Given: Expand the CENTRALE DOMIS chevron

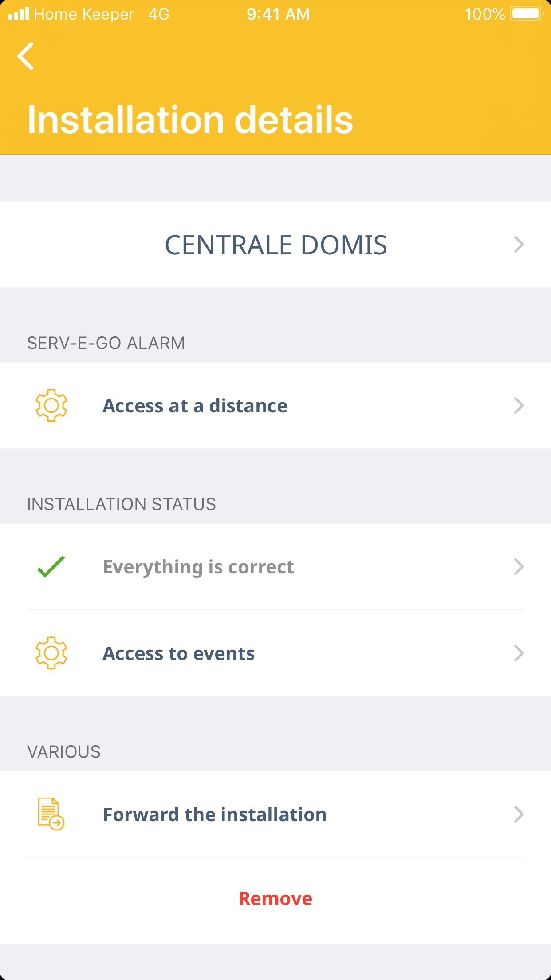Looking at the screenshot, I should pyautogui.click(x=519, y=245).
